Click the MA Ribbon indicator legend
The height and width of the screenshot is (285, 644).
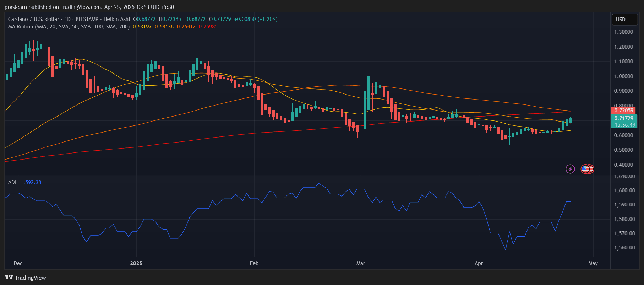point(69,27)
